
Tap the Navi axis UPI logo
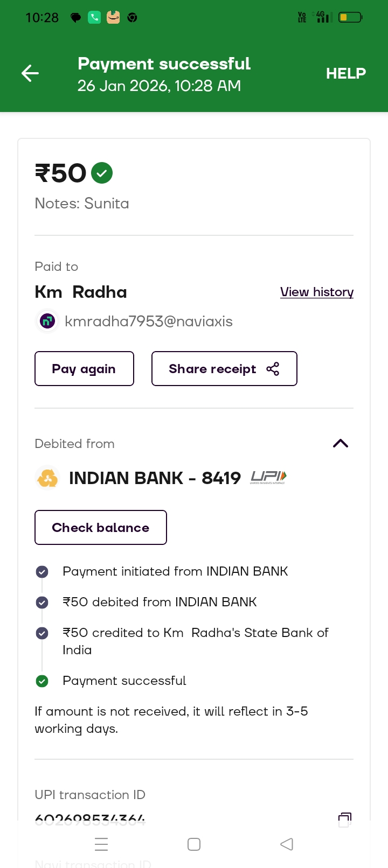pyautogui.click(x=47, y=321)
